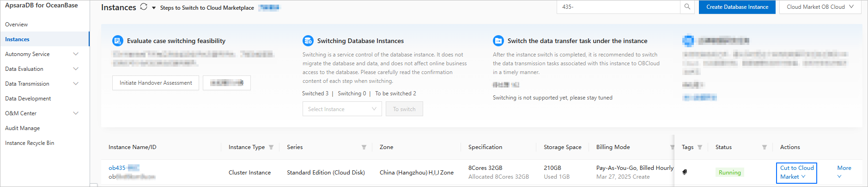Open the Overview page in the sidebar
Screen dimensions: 868x187
(17, 25)
